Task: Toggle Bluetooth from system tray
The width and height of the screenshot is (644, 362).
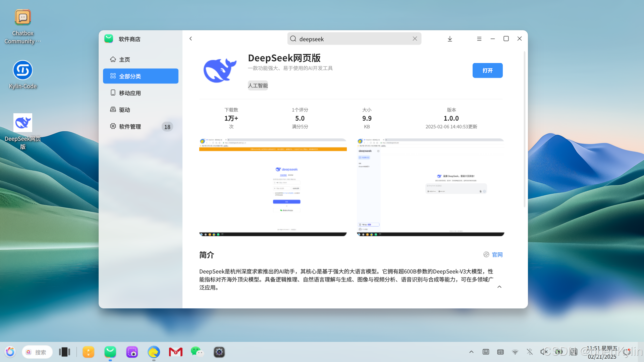Action: tap(530, 352)
